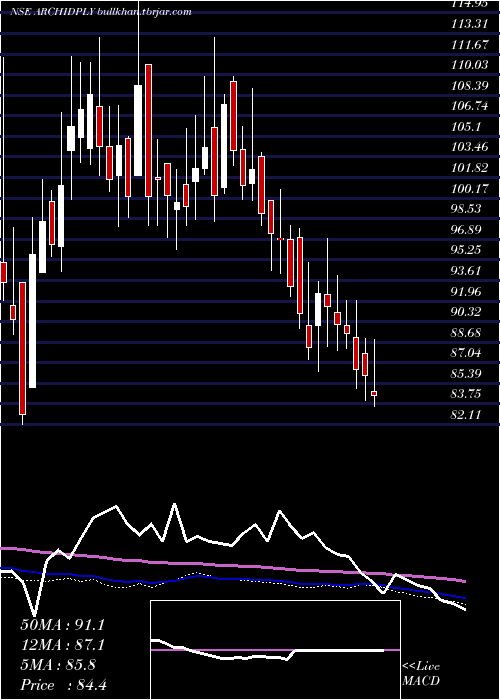The height and width of the screenshot is (700, 500).
Task: Click the 93.61 price axis label
Action: click(x=465, y=271)
